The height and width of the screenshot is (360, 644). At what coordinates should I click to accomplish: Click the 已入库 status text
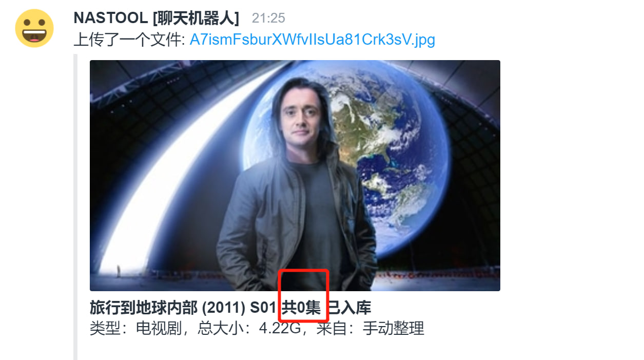click(349, 308)
